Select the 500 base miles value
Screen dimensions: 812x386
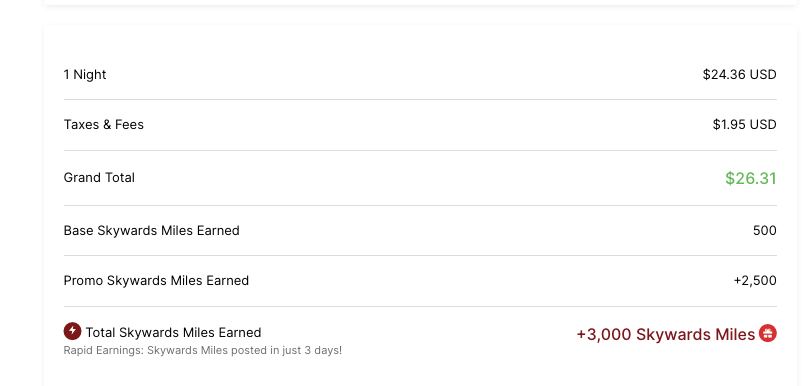[765, 231]
